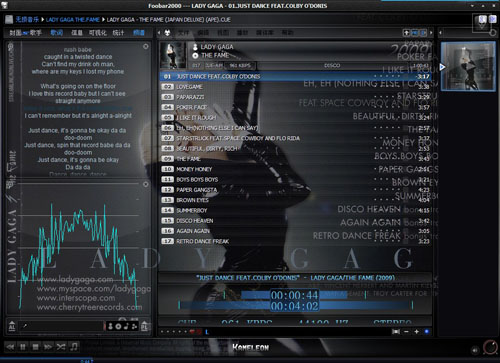Turn the volume knob at bottom right
The width and height of the screenshot is (500, 363).
coord(490,347)
